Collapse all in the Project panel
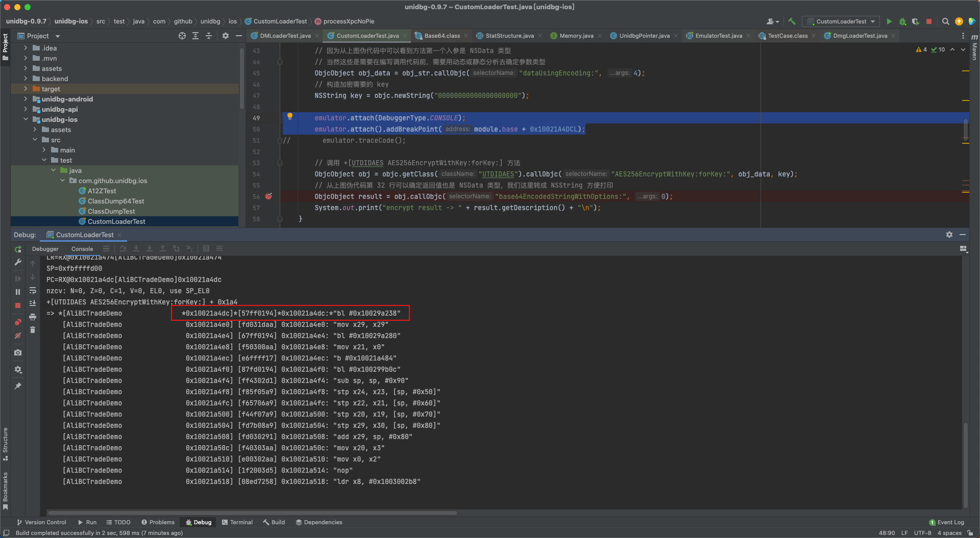980x538 pixels. [209, 36]
